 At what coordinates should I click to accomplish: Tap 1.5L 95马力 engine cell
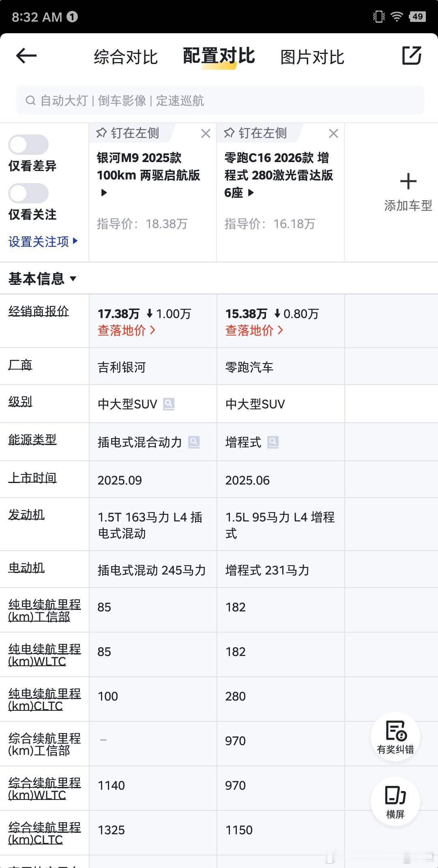click(x=280, y=525)
